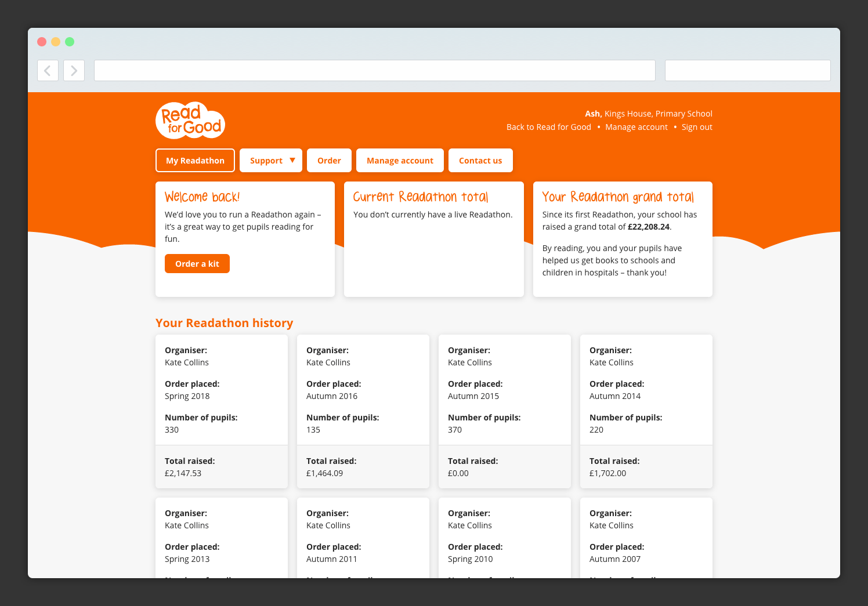Select the £1,464.09 total raised
This screenshot has height=606, width=868.
[x=324, y=473]
